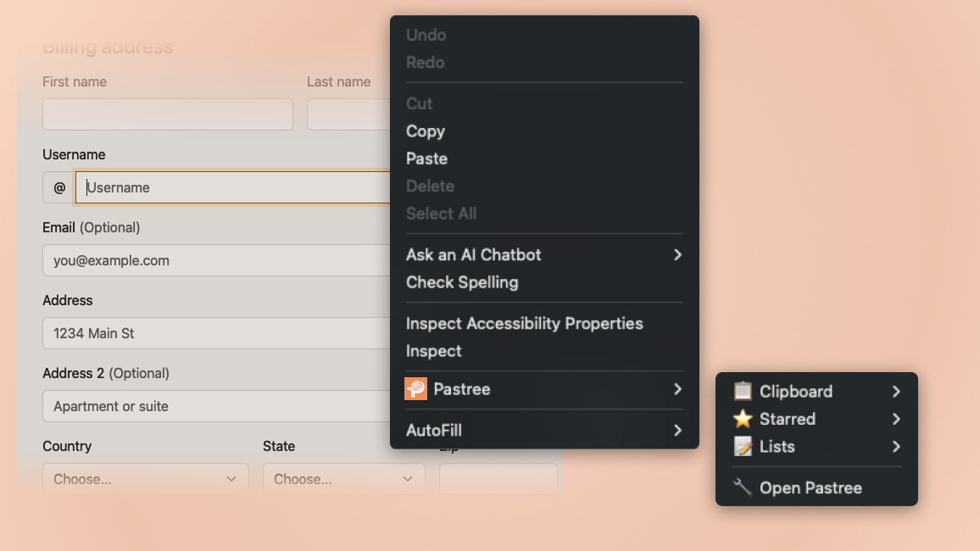This screenshot has height=551, width=980.
Task: Expand the AutoFill submenu chevron
Action: (677, 430)
